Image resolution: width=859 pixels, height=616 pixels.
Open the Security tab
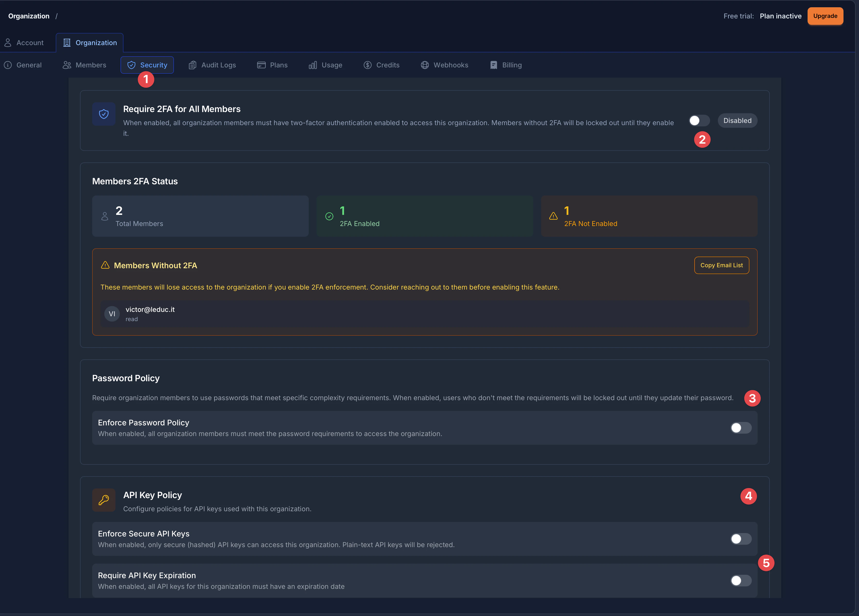(147, 65)
